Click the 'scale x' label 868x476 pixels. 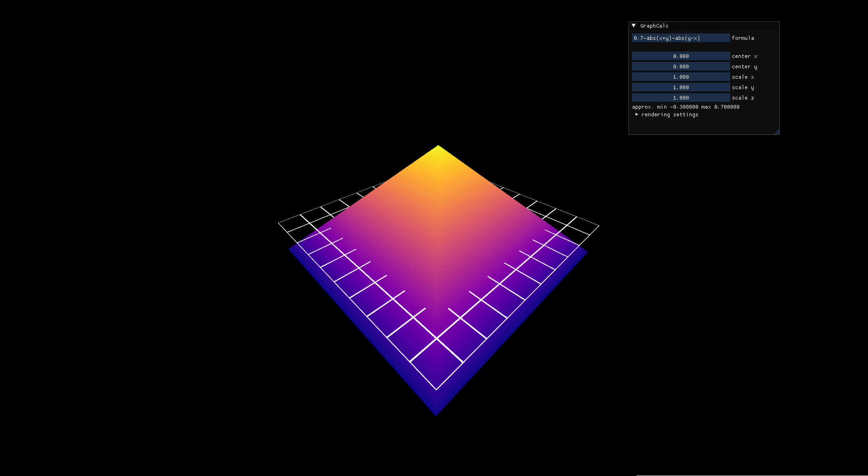pos(743,77)
